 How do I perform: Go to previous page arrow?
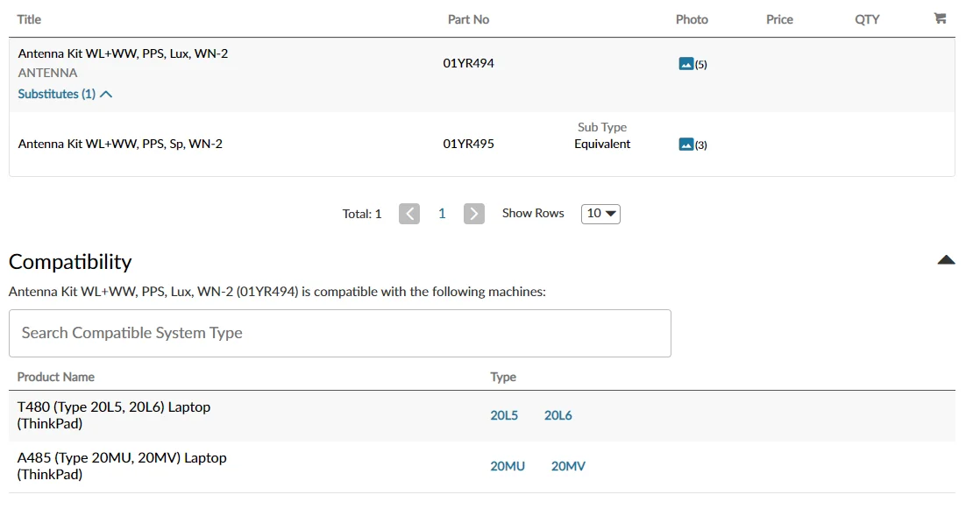coord(409,214)
